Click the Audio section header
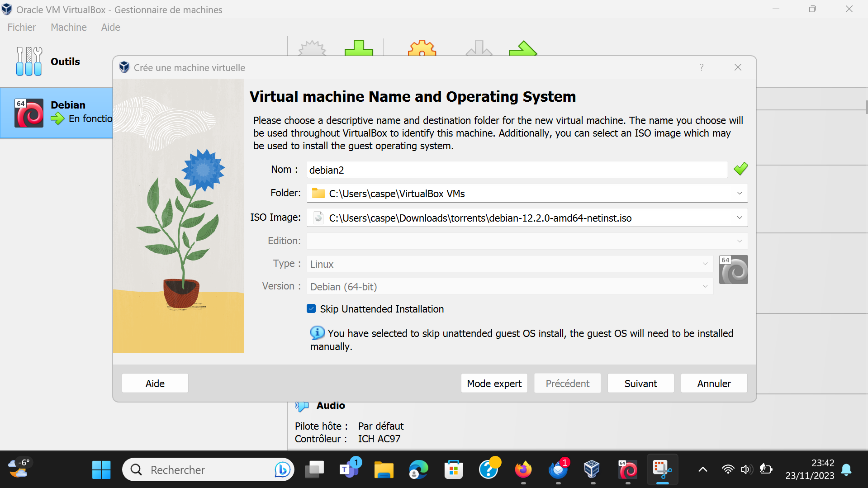 click(x=331, y=406)
